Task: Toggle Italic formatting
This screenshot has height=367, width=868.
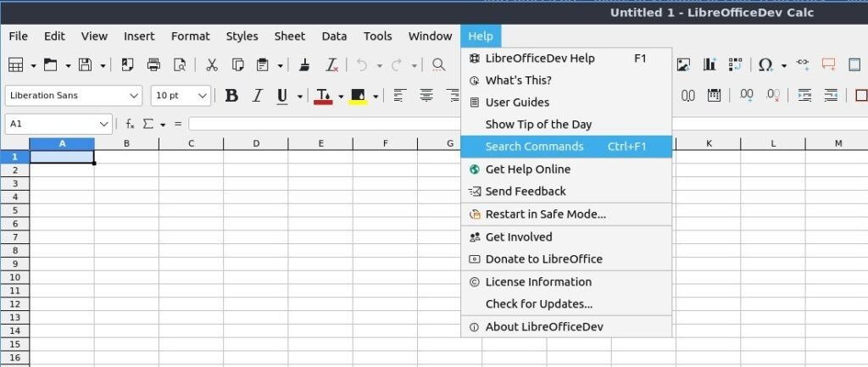Action: coord(258,96)
